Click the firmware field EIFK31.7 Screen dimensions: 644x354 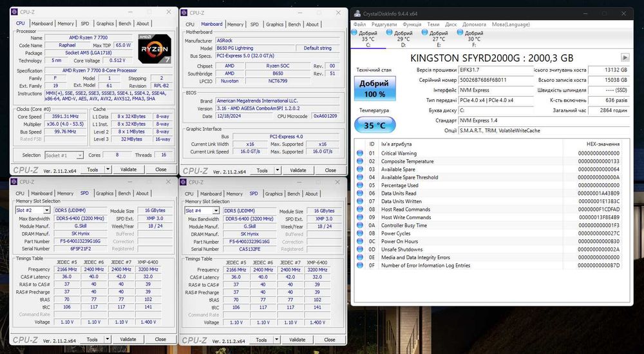pos(496,70)
